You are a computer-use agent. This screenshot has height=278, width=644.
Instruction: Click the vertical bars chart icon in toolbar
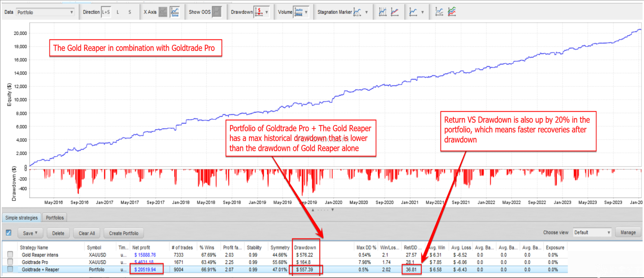(x=383, y=12)
